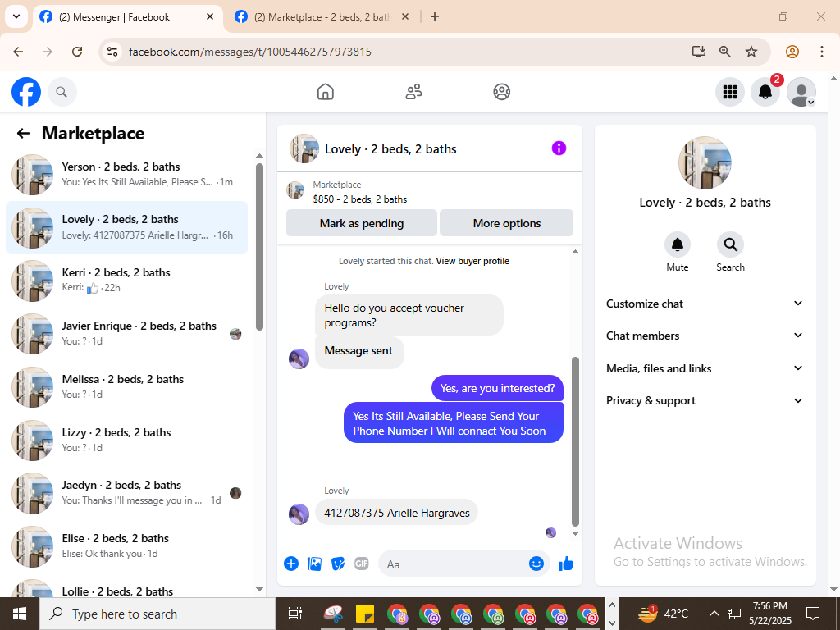Open a new browser tab
Image resolution: width=840 pixels, height=630 pixels.
(x=435, y=16)
